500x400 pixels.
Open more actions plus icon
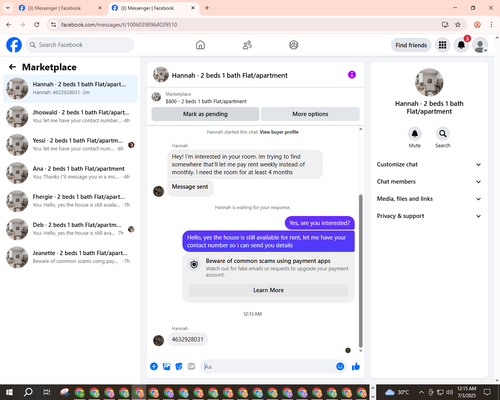point(154,367)
